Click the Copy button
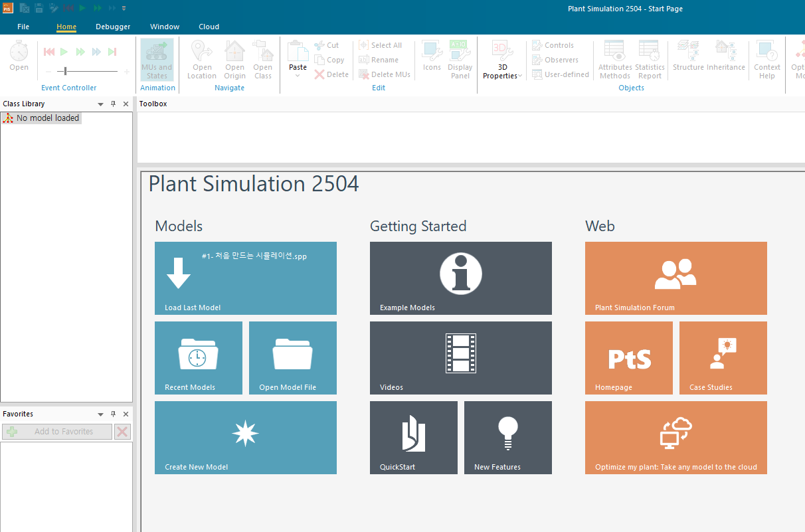 (x=329, y=60)
